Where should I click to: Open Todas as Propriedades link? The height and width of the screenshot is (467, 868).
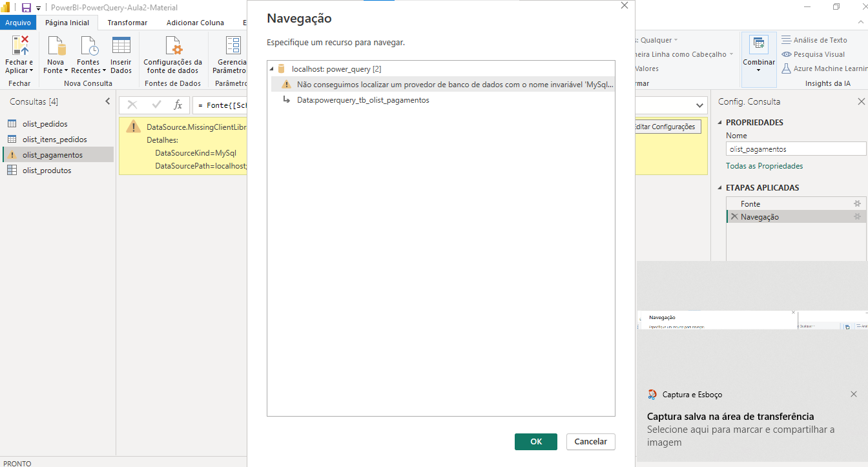765,166
